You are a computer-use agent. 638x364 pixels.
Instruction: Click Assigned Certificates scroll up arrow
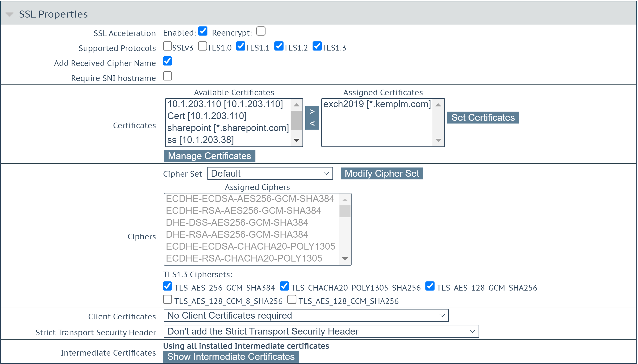pyautogui.click(x=438, y=105)
